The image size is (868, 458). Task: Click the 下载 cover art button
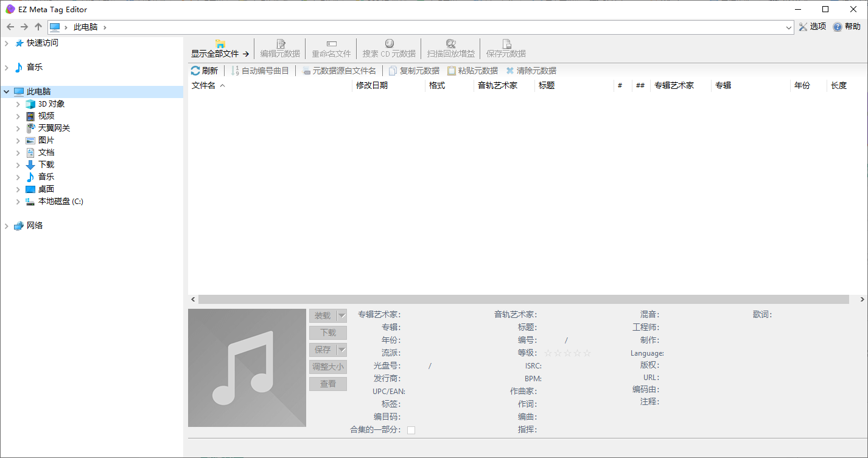328,333
